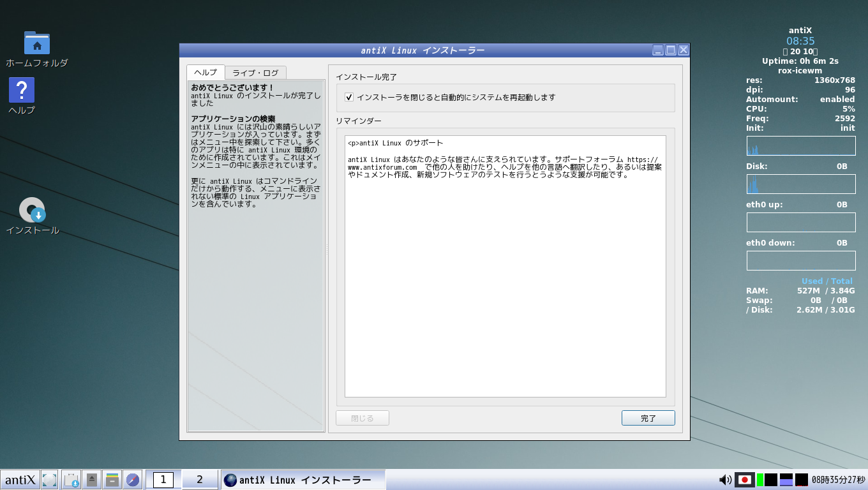Click the res: 1360x768 line

pos(800,80)
